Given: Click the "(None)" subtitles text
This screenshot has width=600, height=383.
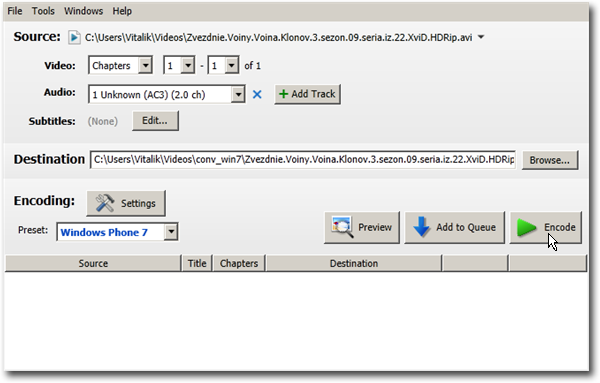Looking at the screenshot, I should (x=103, y=121).
